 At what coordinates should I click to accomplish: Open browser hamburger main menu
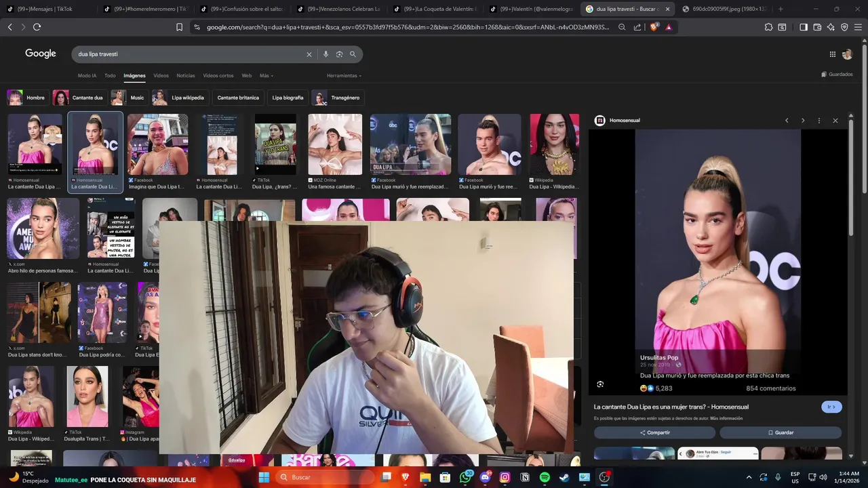pos(858,27)
